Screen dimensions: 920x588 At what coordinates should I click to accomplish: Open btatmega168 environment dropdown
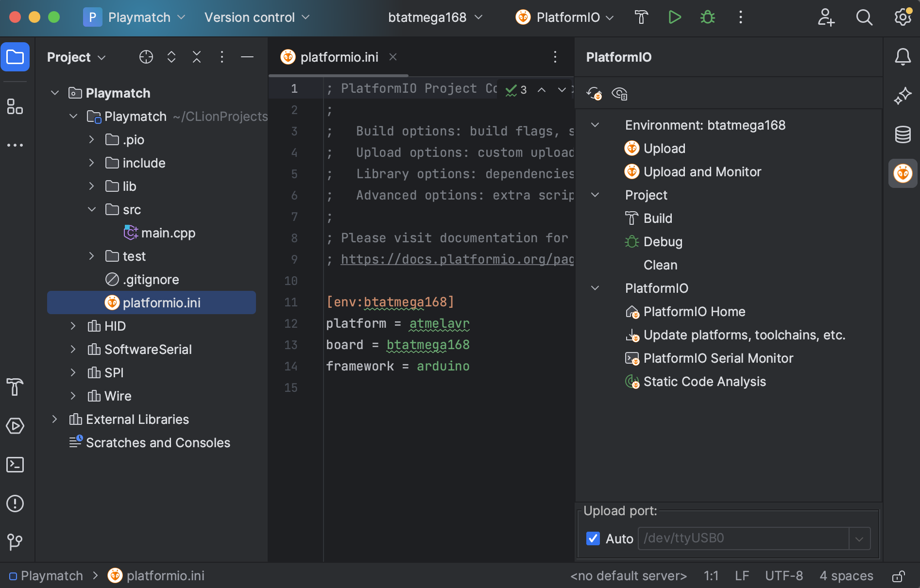(x=435, y=17)
